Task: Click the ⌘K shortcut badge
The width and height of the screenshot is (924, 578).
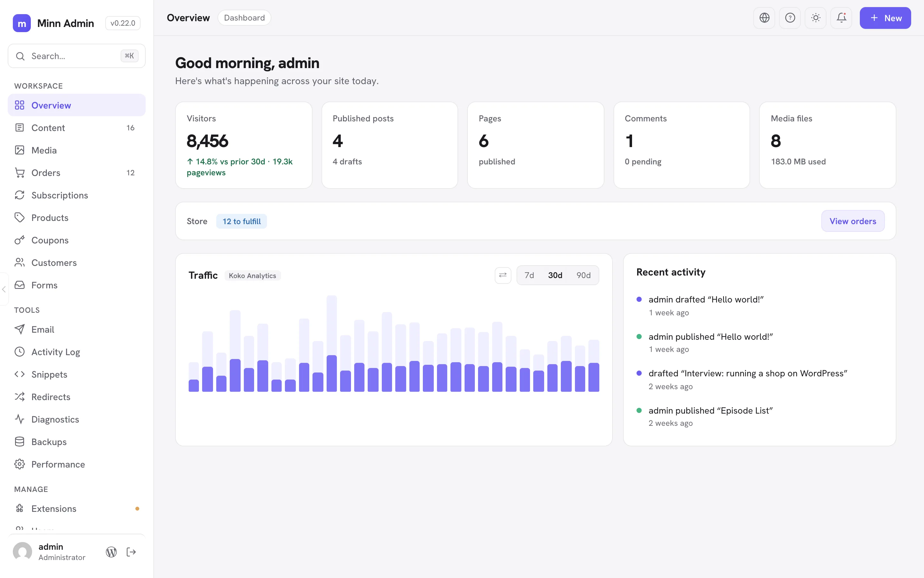Action: [129, 56]
